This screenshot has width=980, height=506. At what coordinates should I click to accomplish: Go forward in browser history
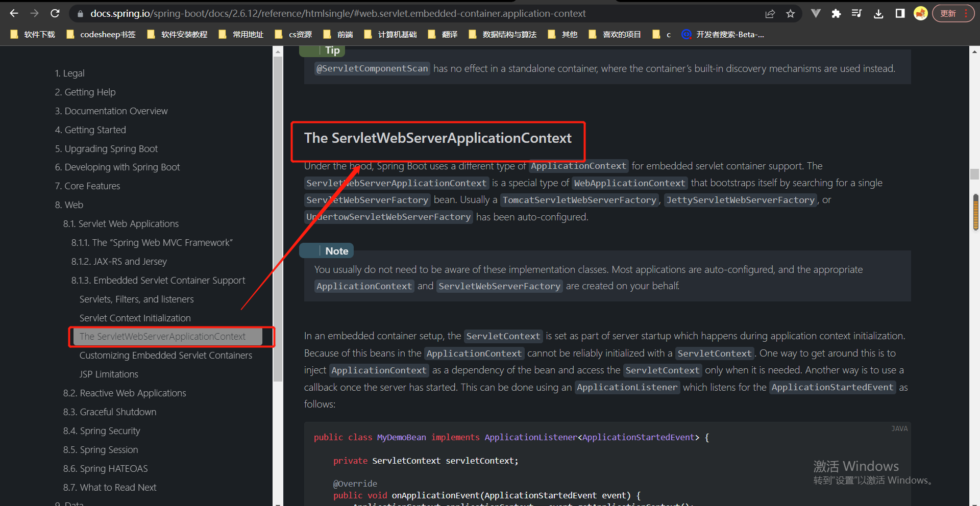click(34, 13)
